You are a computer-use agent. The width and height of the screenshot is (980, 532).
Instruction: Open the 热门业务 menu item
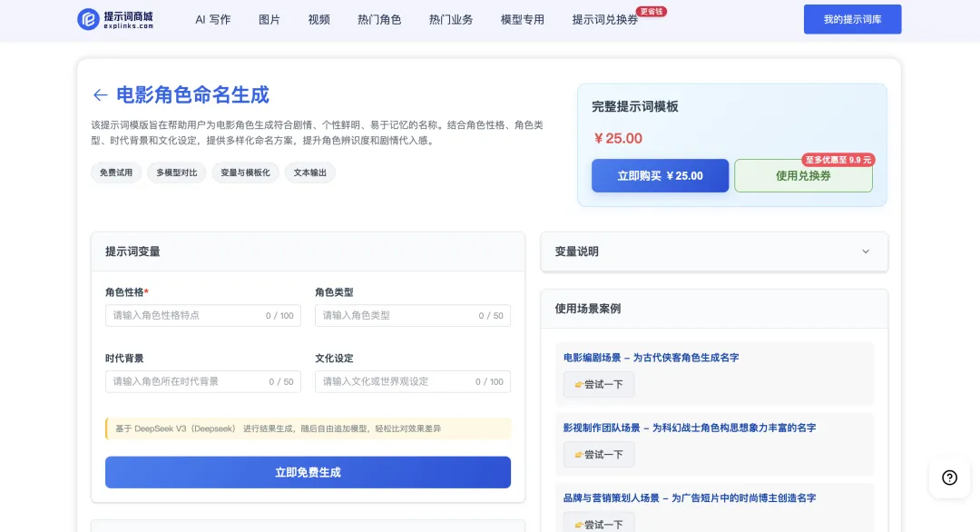[451, 19]
